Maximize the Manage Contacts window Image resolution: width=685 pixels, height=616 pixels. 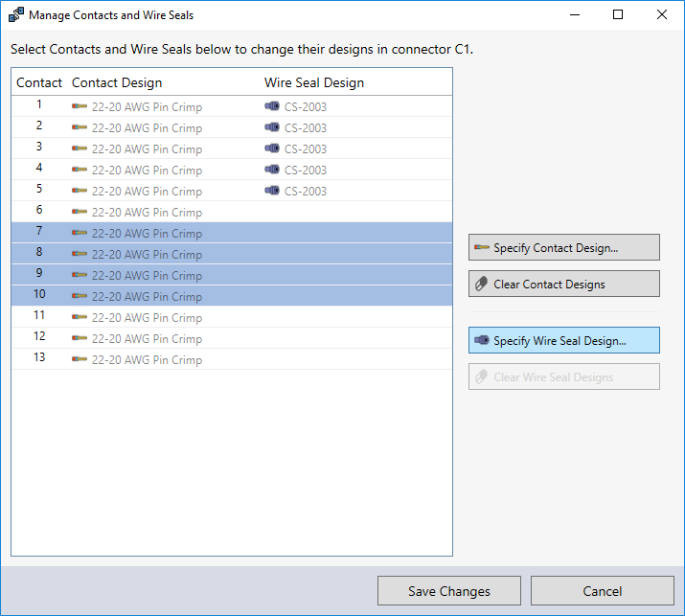pos(618,14)
